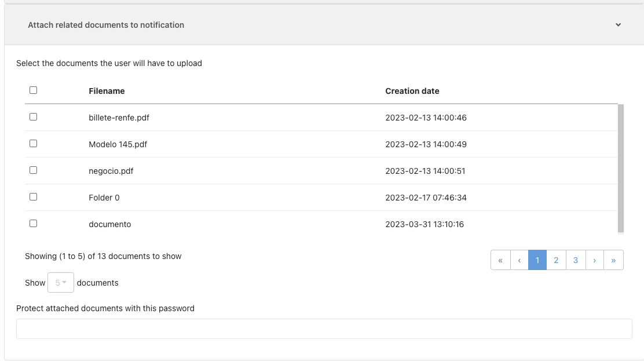
Task: Click the Attach related documents header title
Action: [106, 25]
